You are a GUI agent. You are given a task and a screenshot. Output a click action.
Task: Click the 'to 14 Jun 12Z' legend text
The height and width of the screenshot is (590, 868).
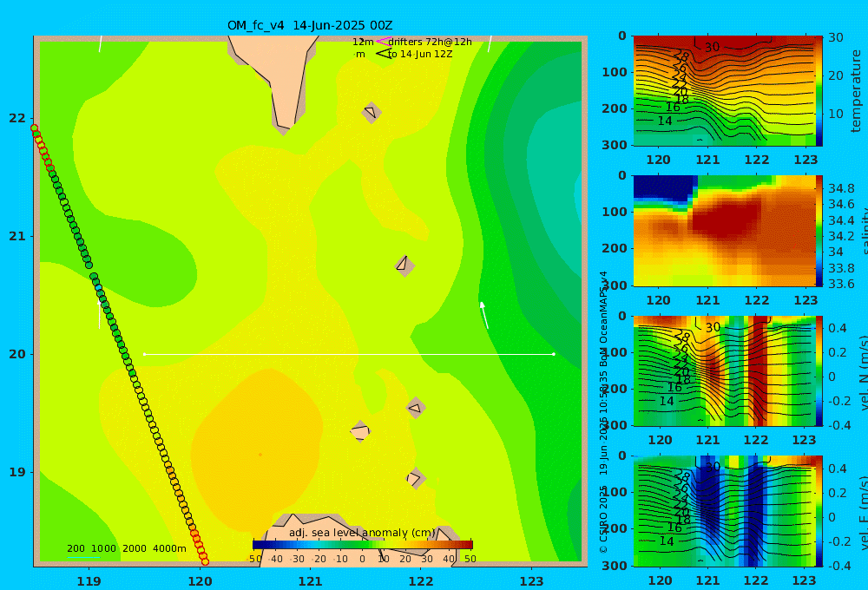pos(420,55)
